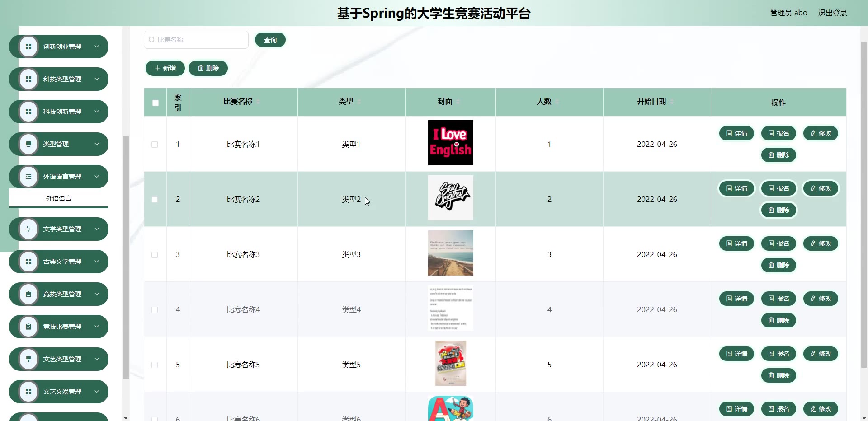Expand the 类型管理 menu chevron
Viewport: 868px width, 421px height.
click(97, 144)
